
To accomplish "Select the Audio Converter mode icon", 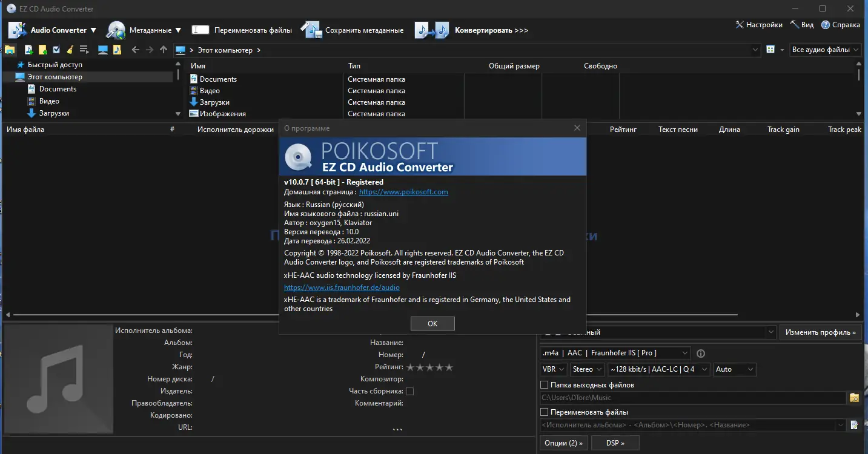I will (17, 29).
